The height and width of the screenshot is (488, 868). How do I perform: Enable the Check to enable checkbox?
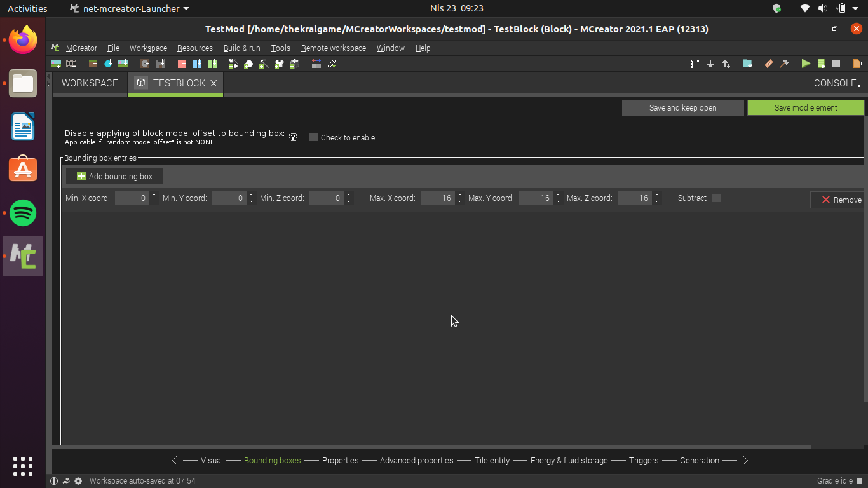[x=313, y=137]
